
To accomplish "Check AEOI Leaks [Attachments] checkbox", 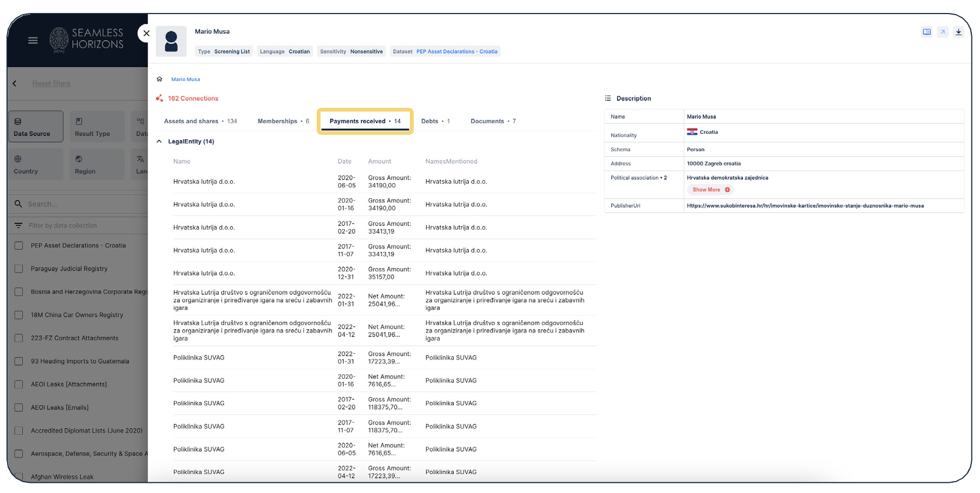I will pyautogui.click(x=19, y=384).
